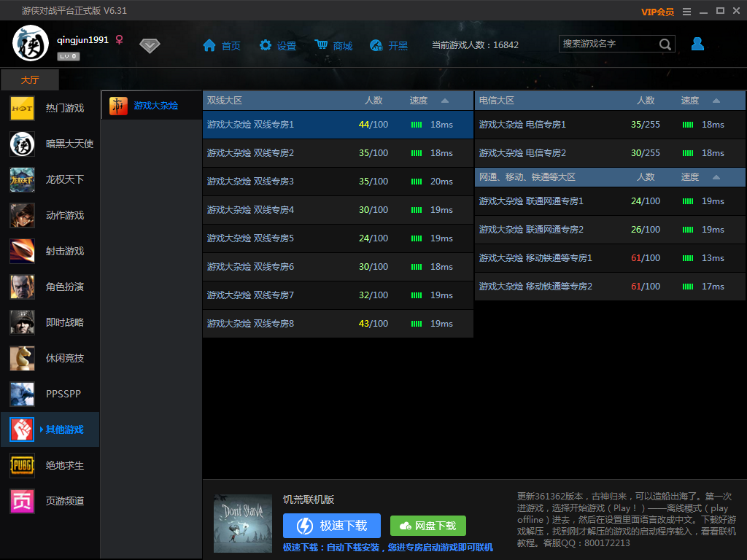The height and width of the screenshot is (560, 747).
Task: Select 绝地求生 PUBG icon
Action: coord(23,465)
